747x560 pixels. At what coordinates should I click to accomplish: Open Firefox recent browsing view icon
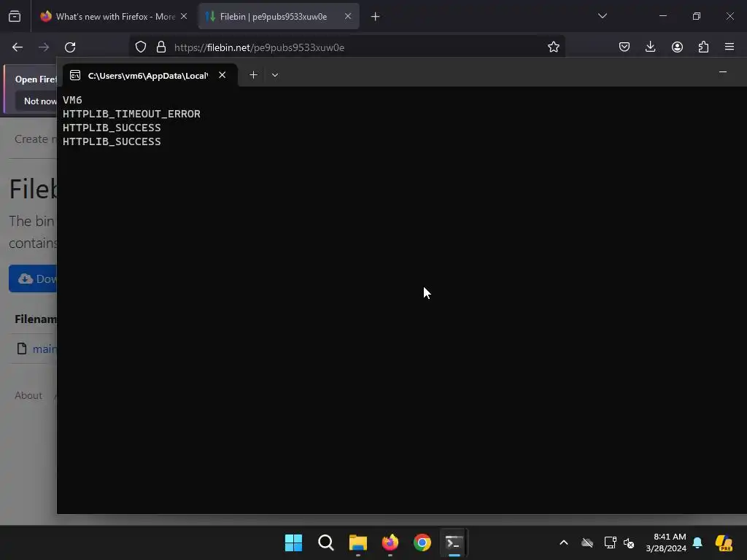[x=15, y=17]
